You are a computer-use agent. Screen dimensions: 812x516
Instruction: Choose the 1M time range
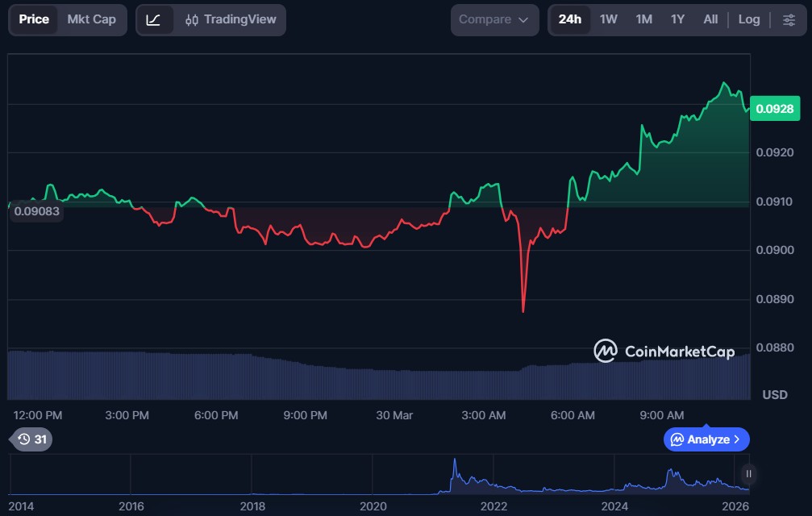[x=643, y=19]
